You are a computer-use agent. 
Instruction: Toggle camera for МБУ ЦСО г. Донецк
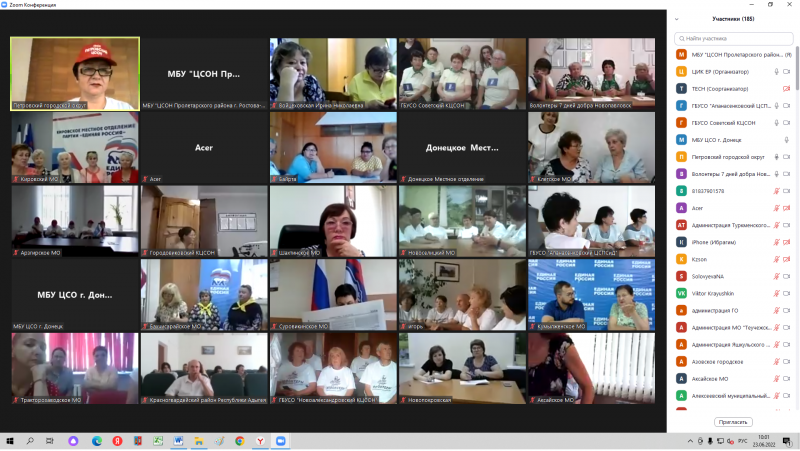click(787, 139)
